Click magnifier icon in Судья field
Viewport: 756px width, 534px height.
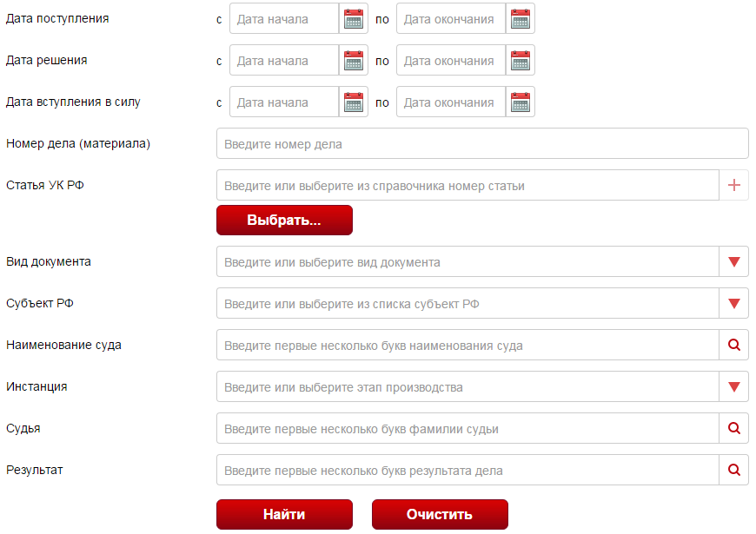coord(733,428)
